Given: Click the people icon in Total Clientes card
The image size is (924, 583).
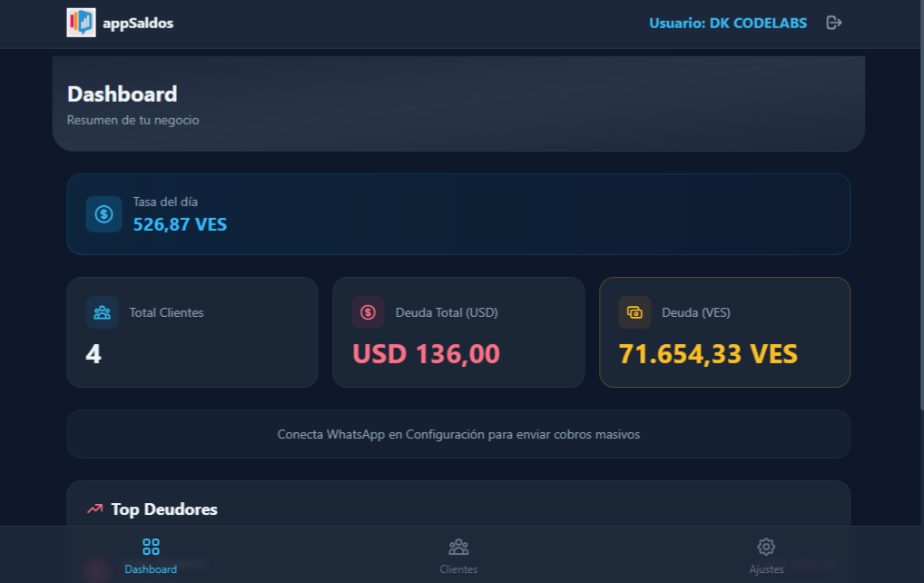Looking at the screenshot, I should point(102,312).
